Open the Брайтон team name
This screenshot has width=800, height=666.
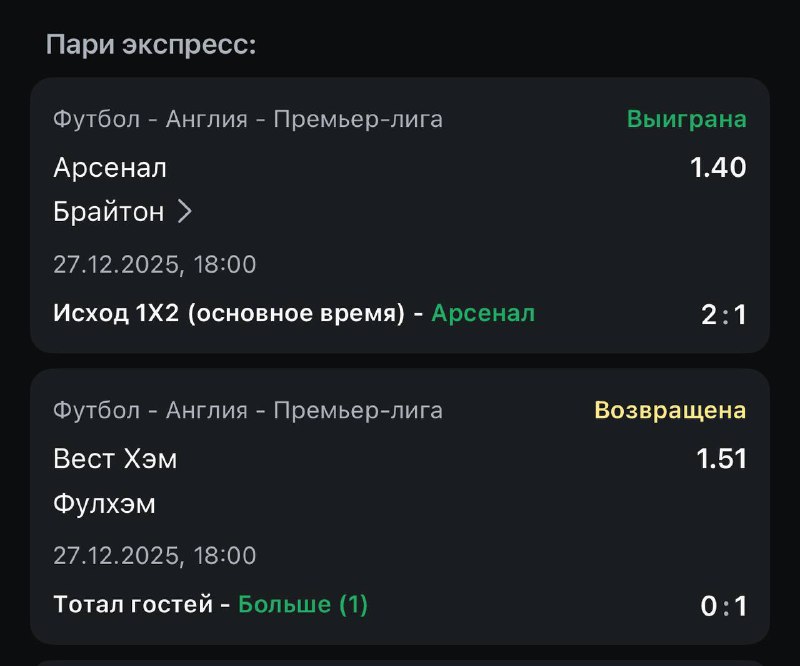108,212
